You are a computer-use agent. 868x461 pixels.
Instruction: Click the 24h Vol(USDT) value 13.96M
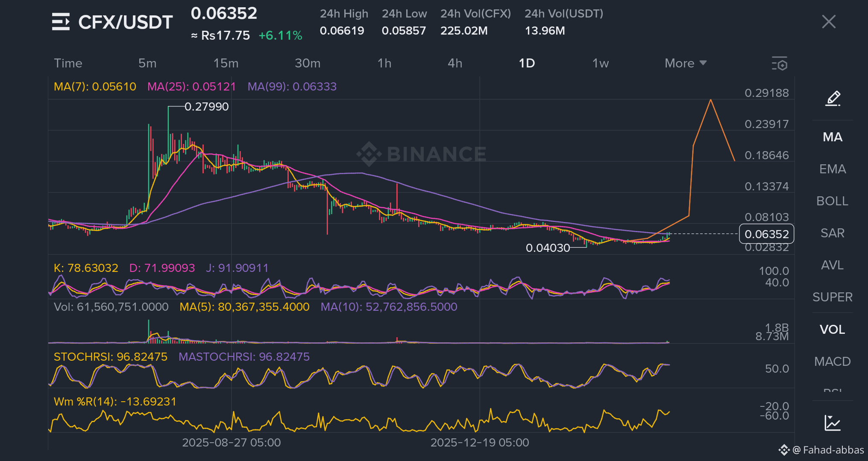click(545, 31)
